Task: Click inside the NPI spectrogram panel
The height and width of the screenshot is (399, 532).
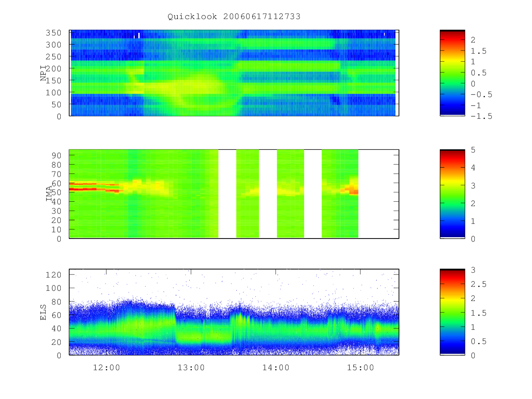Action: (x=234, y=73)
